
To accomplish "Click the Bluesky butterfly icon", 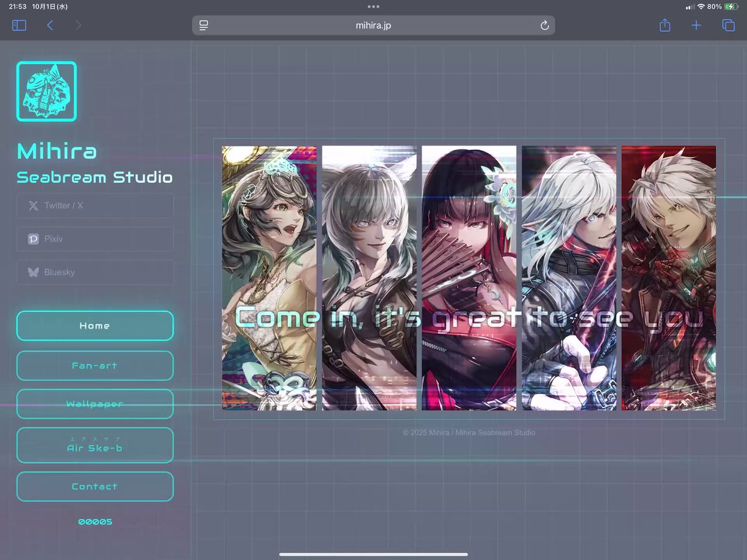I will pyautogui.click(x=33, y=273).
